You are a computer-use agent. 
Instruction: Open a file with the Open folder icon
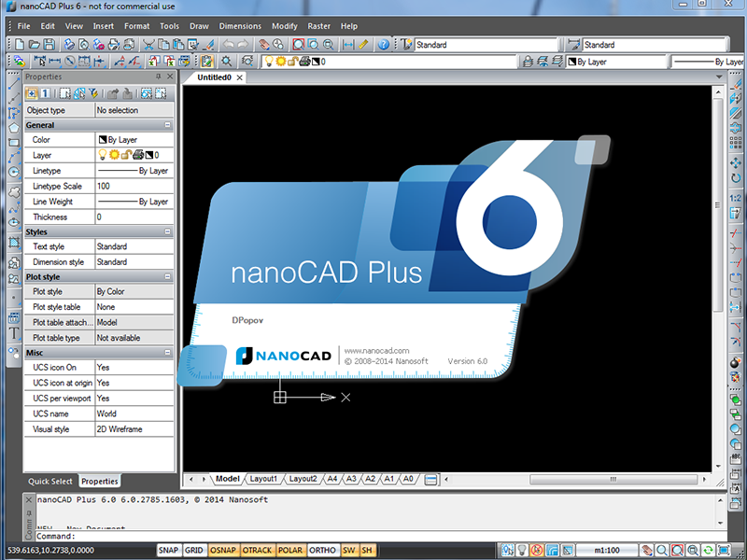[35, 45]
